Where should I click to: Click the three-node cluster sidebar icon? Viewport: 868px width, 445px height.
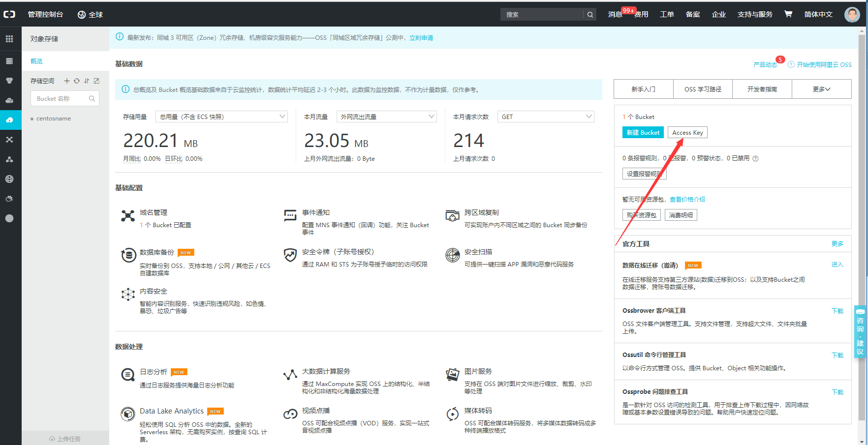pyautogui.click(x=9, y=159)
